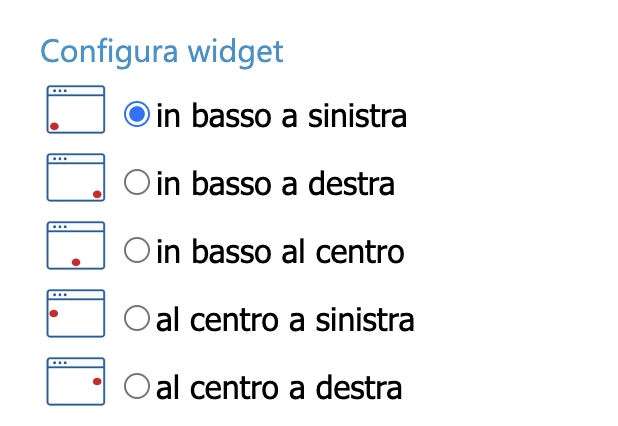618x426 pixels.
Task: Click the center-left widget position preview icon
Action: click(x=76, y=313)
